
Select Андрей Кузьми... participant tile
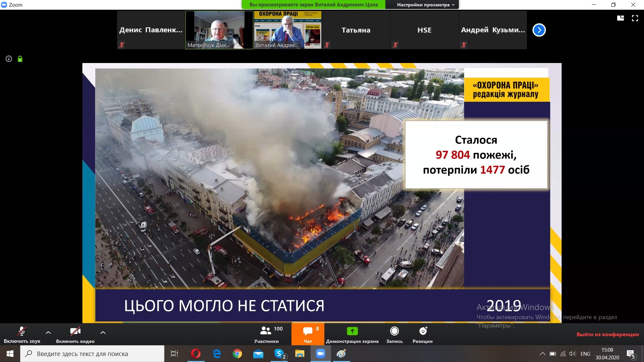coord(493,30)
